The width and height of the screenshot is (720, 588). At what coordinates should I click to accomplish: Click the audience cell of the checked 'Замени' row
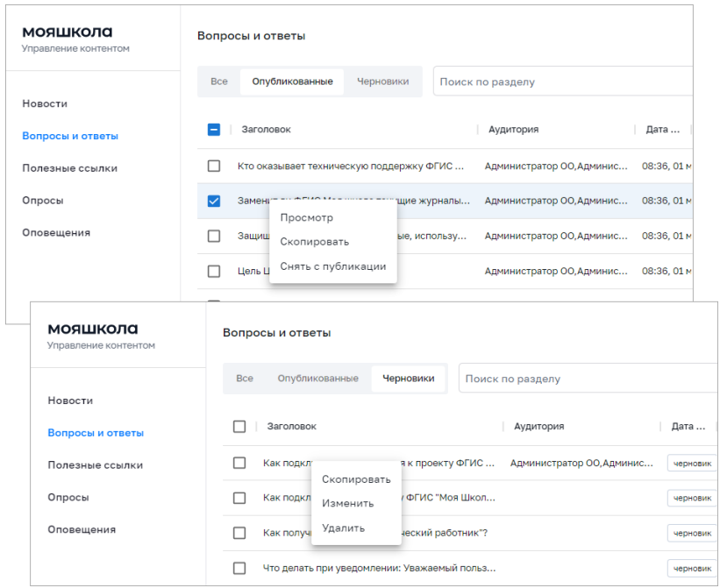(x=556, y=201)
